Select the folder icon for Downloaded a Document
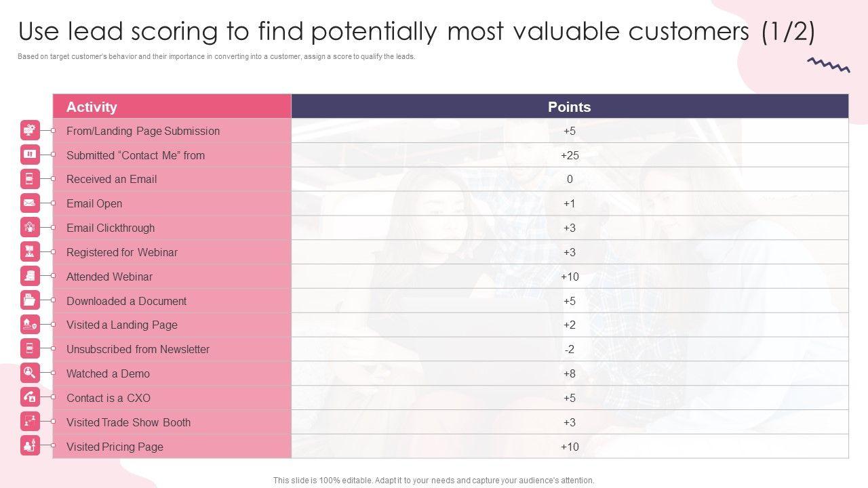The height and width of the screenshot is (488, 868). (x=30, y=300)
